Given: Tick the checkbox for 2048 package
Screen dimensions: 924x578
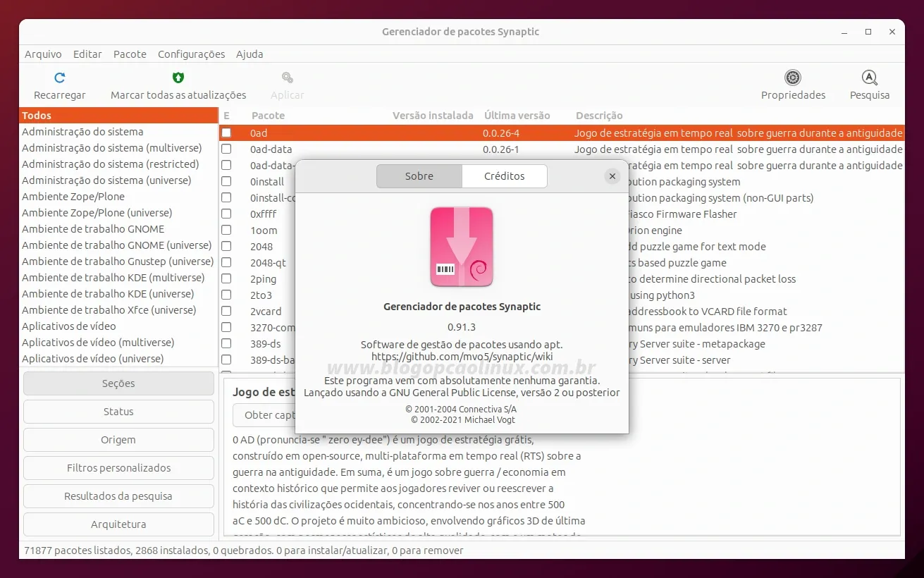Looking at the screenshot, I should [x=226, y=246].
